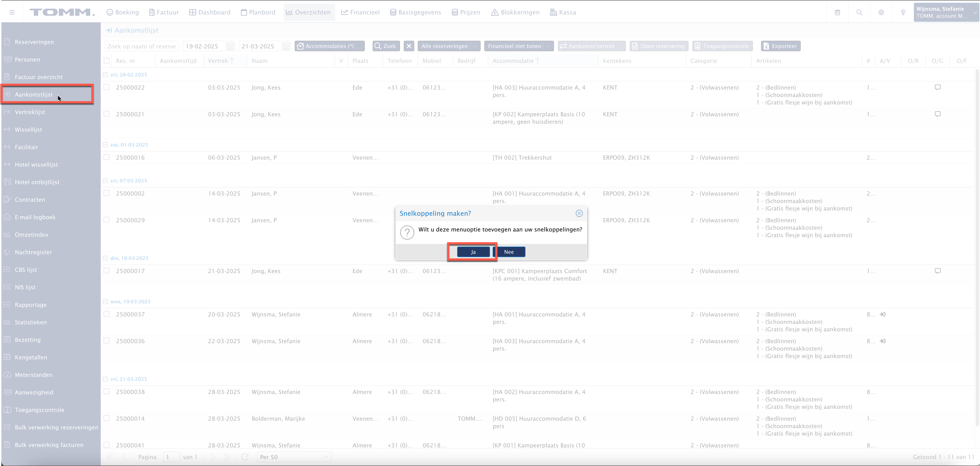
Task: Click the Ja button in dialog
Action: 473,252
